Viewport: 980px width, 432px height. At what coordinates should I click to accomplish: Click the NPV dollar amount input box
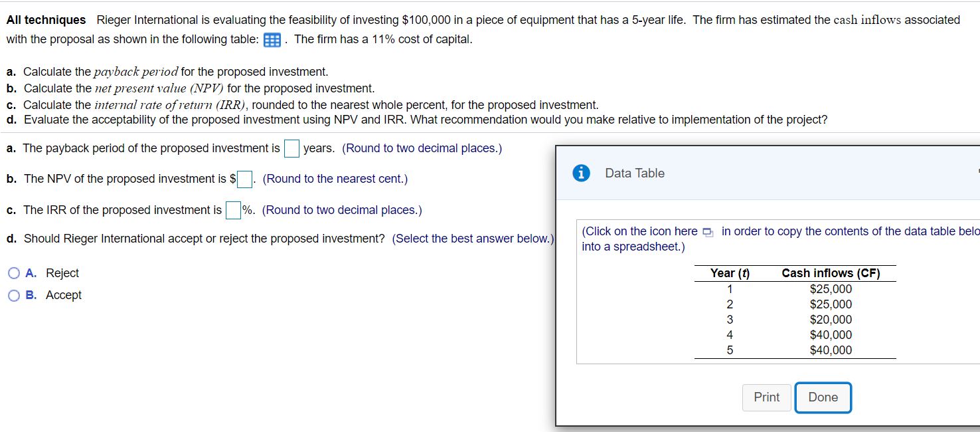[245, 179]
